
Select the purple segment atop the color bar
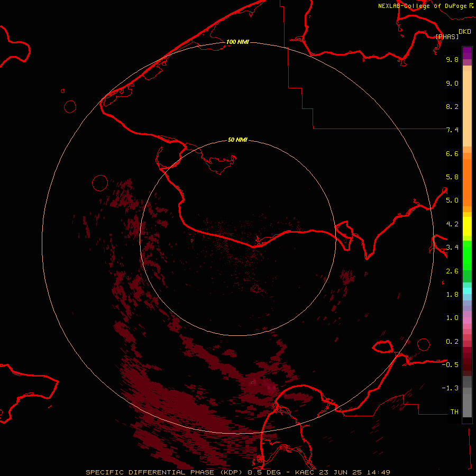coord(467,53)
